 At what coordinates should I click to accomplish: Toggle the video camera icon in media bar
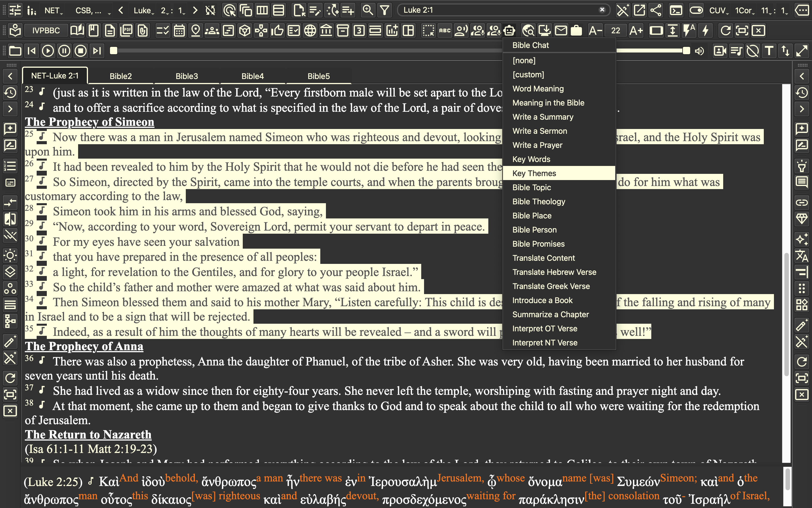pyautogui.click(x=720, y=51)
